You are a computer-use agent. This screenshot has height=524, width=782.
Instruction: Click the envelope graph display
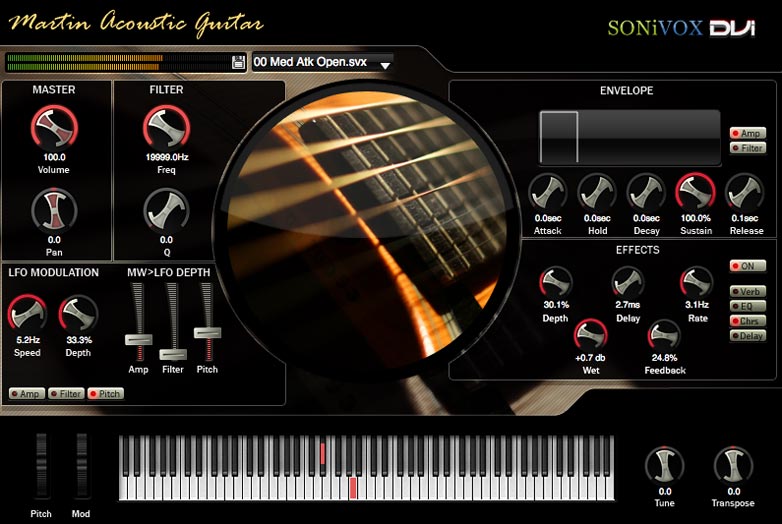click(629, 138)
